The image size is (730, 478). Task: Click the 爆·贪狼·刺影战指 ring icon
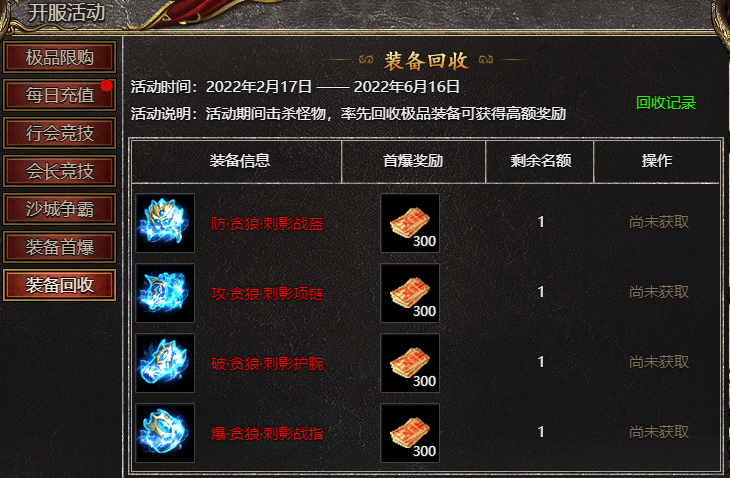(165, 433)
